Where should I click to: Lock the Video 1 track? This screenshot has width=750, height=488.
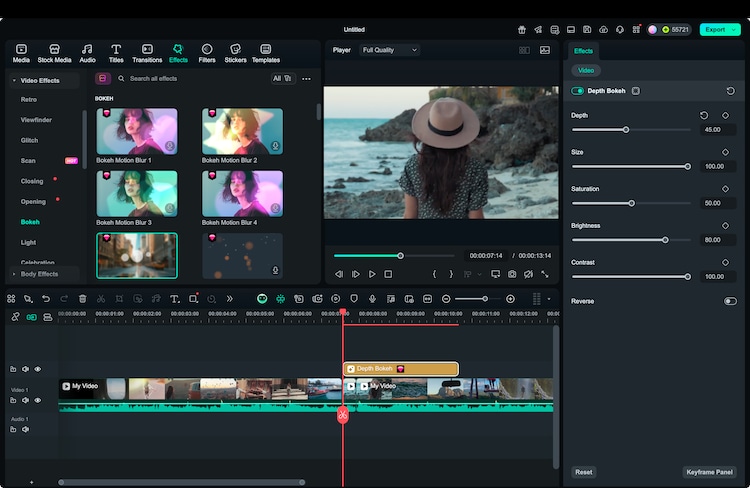[13, 400]
